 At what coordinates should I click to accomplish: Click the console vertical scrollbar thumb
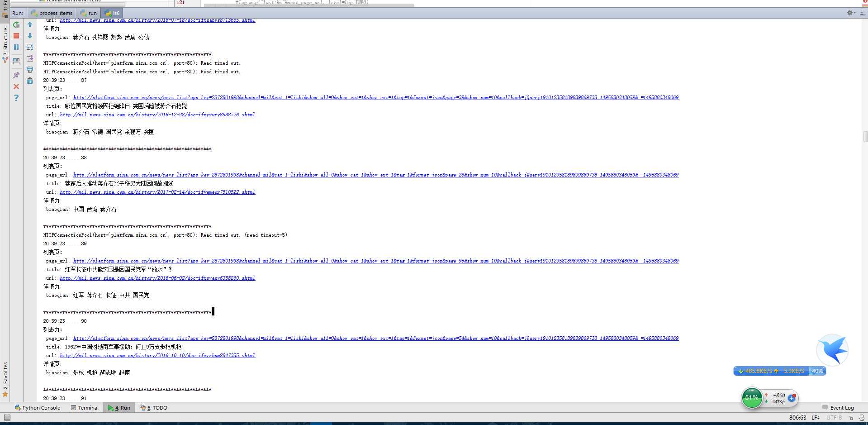(x=865, y=137)
